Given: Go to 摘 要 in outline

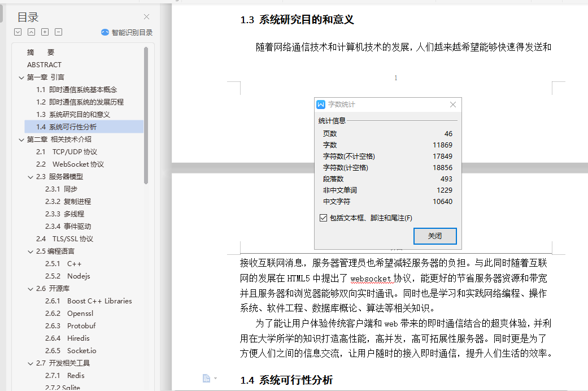Looking at the screenshot, I should point(41,52).
